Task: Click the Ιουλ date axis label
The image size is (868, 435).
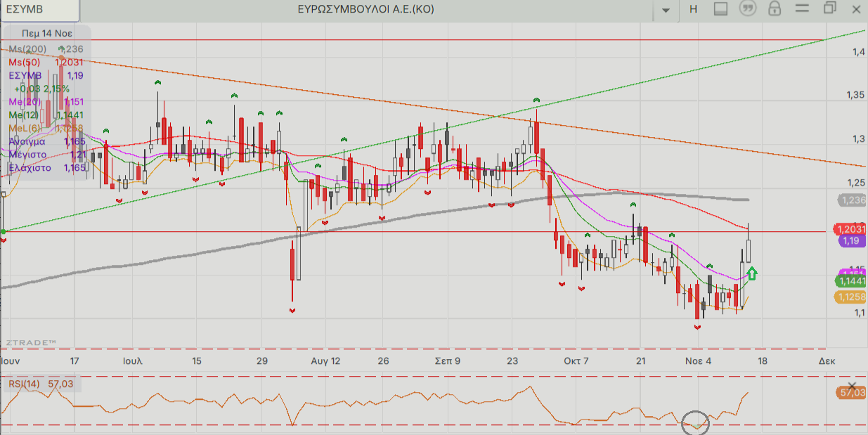Action: tap(133, 361)
